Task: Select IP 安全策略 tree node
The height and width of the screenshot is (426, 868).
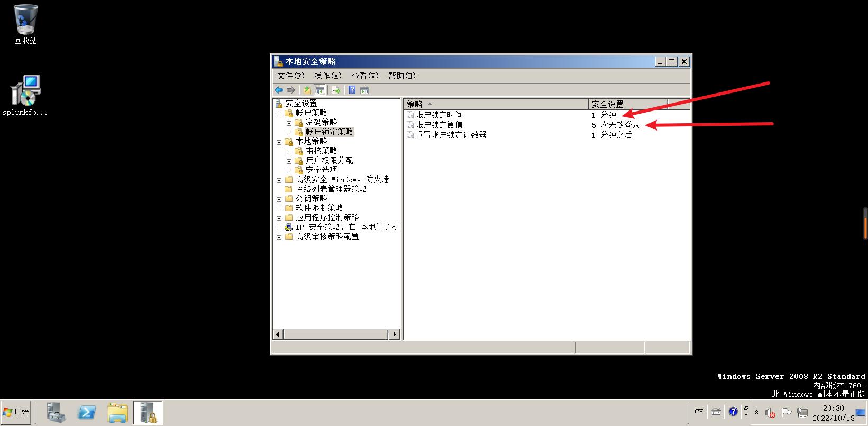Action: click(347, 227)
